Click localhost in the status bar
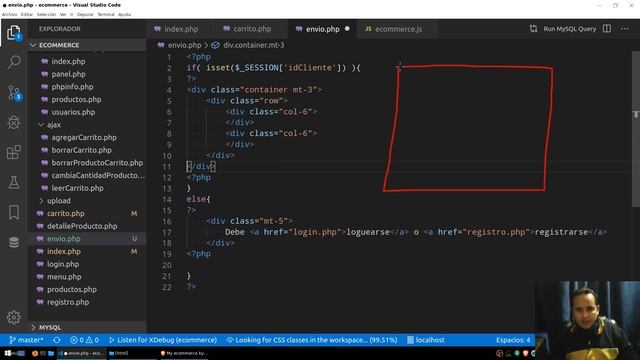This screenshot has width=640, height=360. coord(426,340)
